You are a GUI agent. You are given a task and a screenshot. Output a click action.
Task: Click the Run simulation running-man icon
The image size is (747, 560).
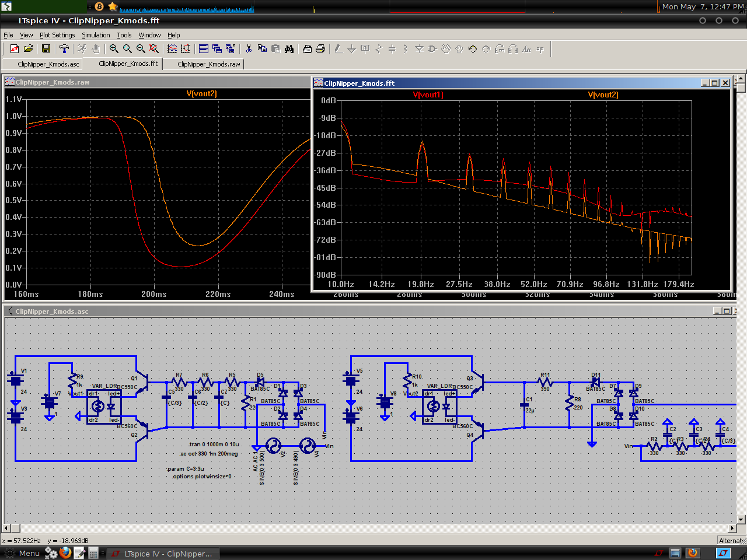(x=82, y=49)
